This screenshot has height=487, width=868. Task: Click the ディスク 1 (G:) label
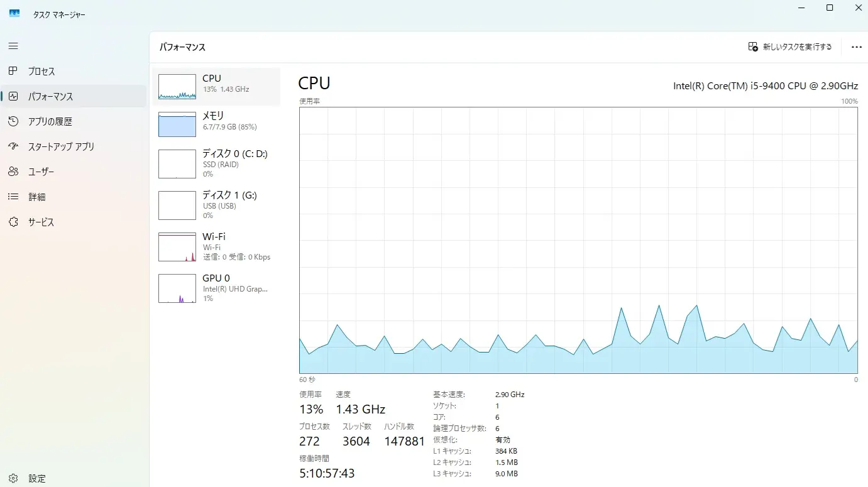pos(229,195)
